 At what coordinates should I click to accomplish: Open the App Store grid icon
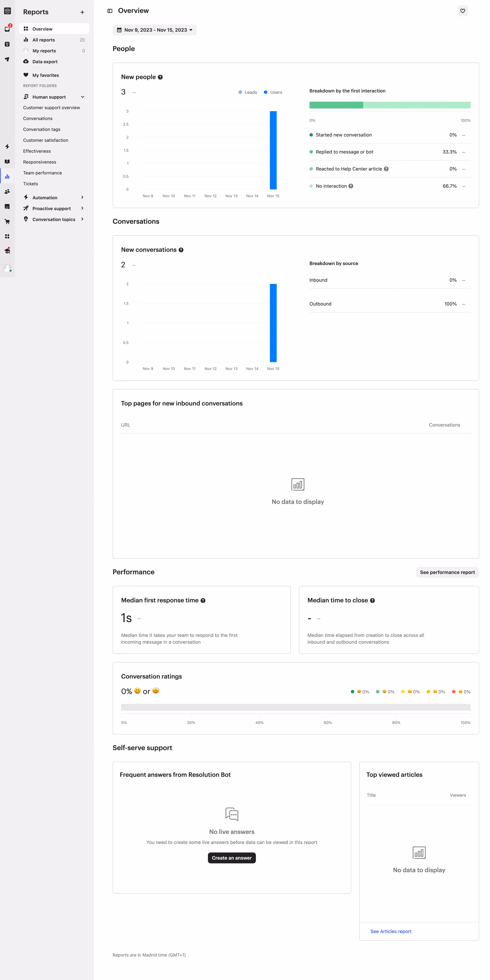[x=7, y=236]
